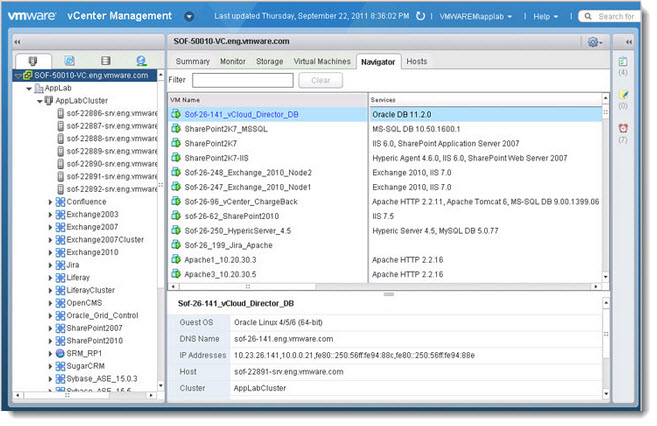Viewport: 657px width, 426px height.
Task: Select the LiferayCluster tree item
Action: (x=91, y=290)
